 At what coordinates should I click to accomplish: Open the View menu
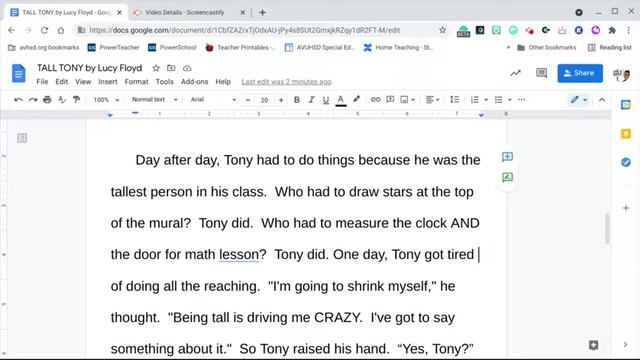[x=83, y=82]
